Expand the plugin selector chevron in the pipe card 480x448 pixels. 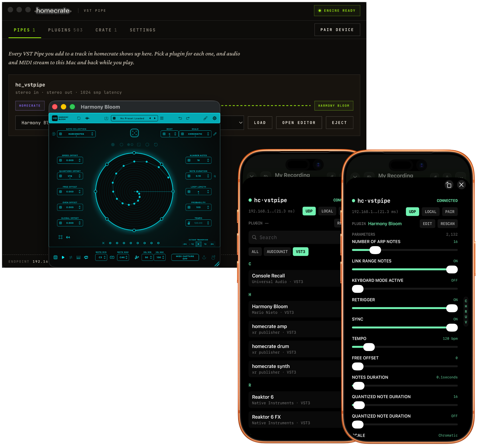(x=241, y=123)
